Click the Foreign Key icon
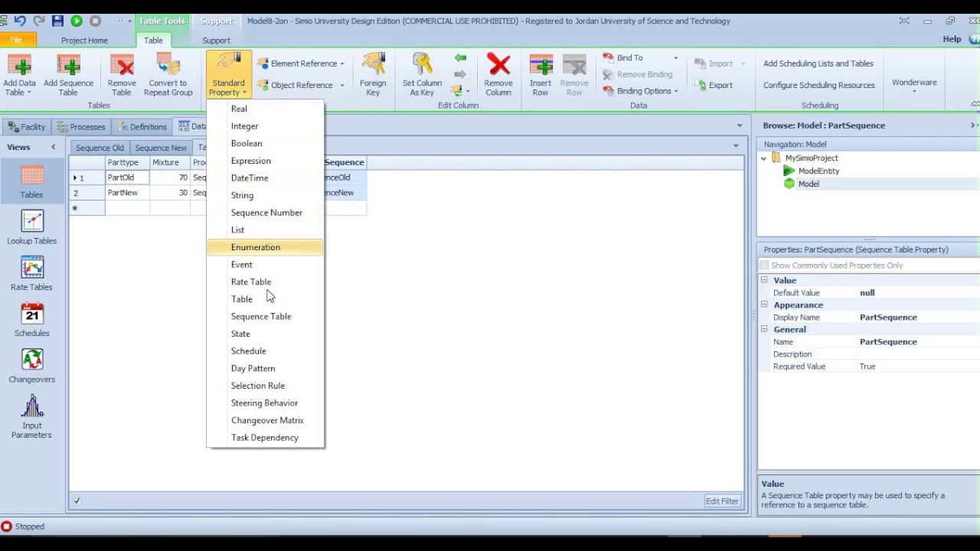Screen dimensions: 980x551 373,75
